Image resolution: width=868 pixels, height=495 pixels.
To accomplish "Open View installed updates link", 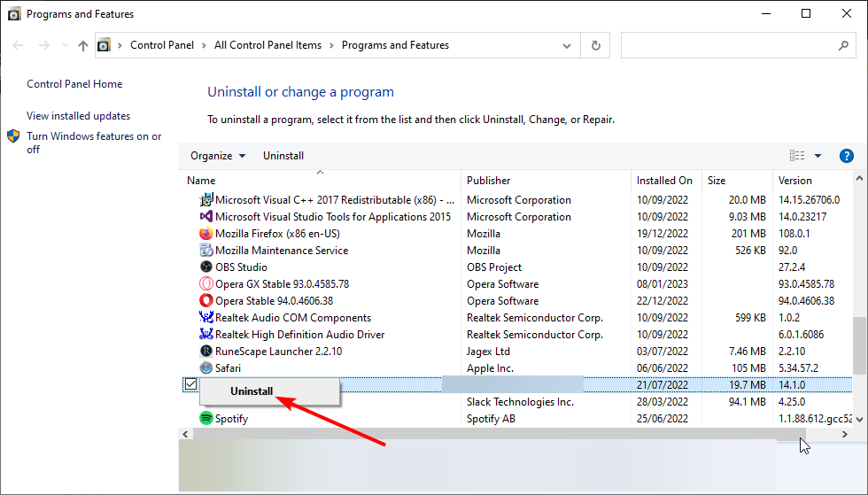I will 79,116.
